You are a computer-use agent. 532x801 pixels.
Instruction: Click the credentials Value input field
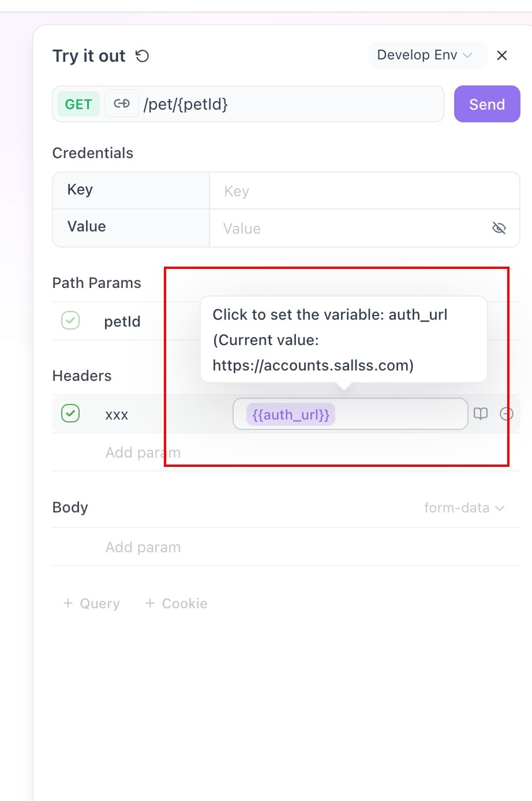point(352,229)
